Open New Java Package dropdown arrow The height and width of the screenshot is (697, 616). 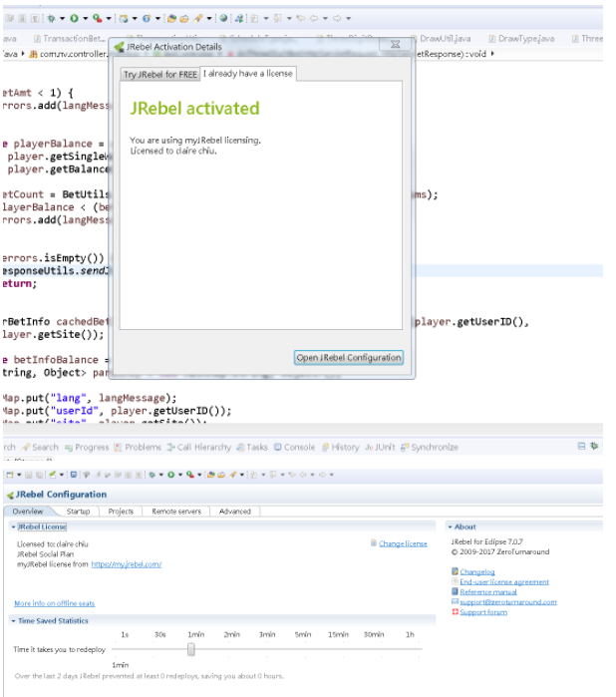point(135,18)
